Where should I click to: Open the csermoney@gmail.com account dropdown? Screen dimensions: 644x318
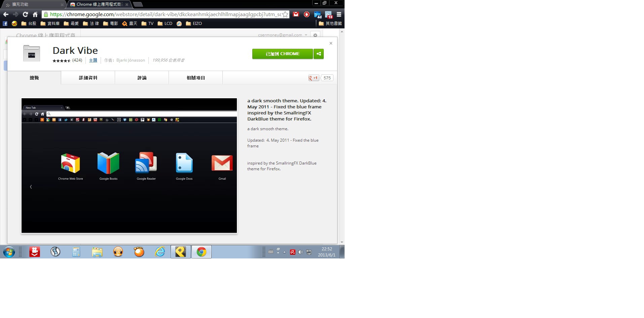(283, 35)
